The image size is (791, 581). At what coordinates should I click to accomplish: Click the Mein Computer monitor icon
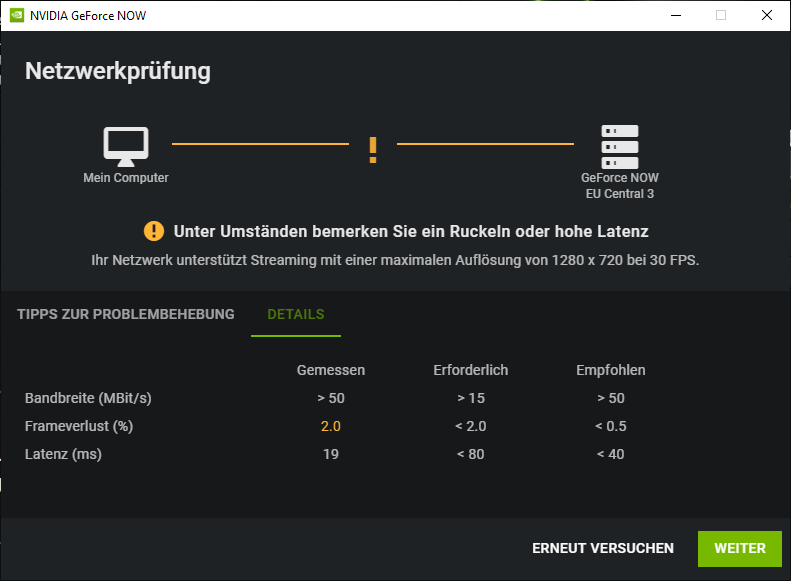[x=126, y=147]
